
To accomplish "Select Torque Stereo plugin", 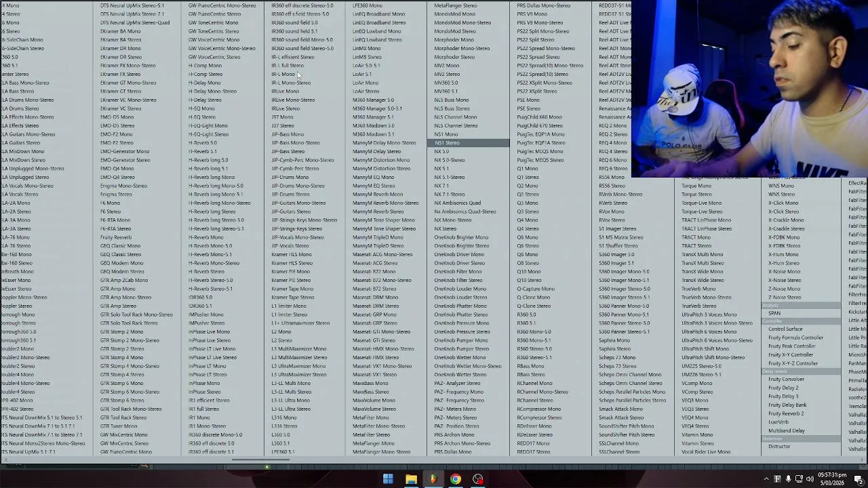I will point(696,195).
